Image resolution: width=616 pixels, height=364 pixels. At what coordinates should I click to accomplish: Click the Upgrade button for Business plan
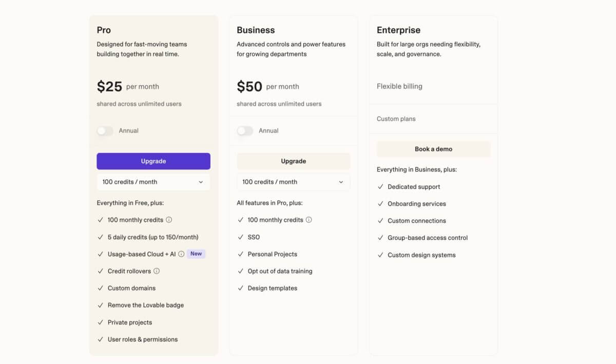pos(293,161)
